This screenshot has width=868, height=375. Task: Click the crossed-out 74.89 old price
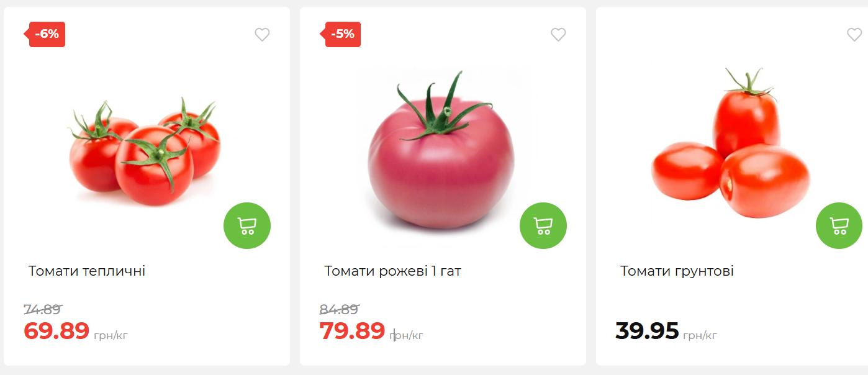[43, 309]
